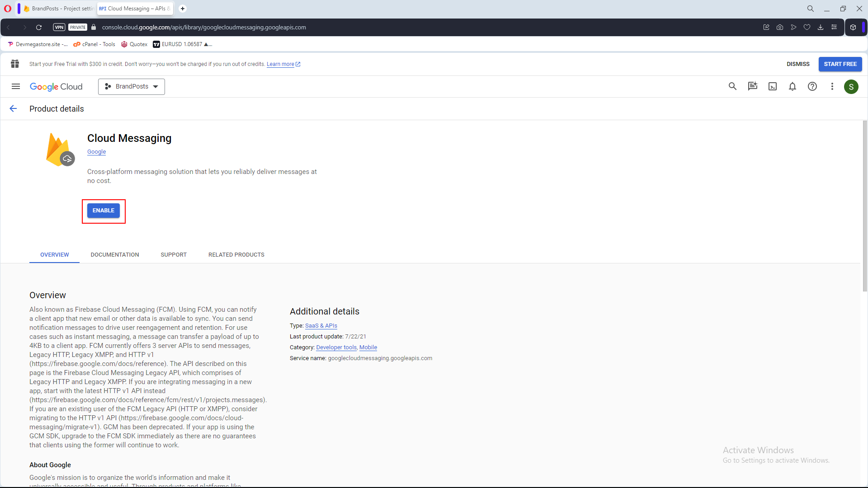
Task: Add page to bookmarks with heart icon
Action: [x=807, y=28]
